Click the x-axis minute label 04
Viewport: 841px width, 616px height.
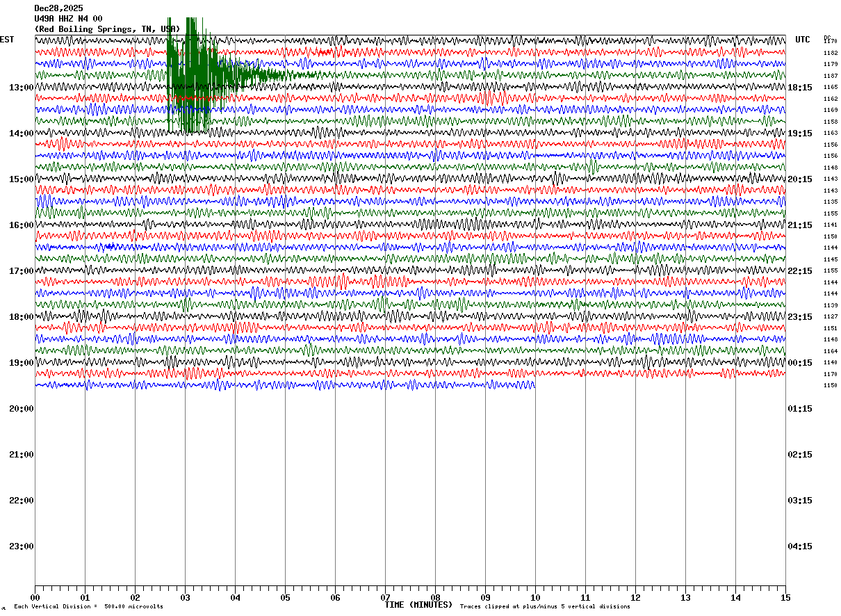[235, 597]
